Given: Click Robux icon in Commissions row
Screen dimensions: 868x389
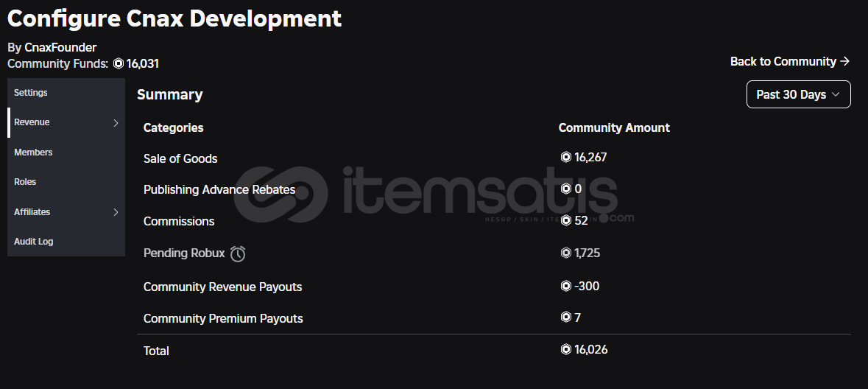Looking at the screenshot, I should pos(565,220).
